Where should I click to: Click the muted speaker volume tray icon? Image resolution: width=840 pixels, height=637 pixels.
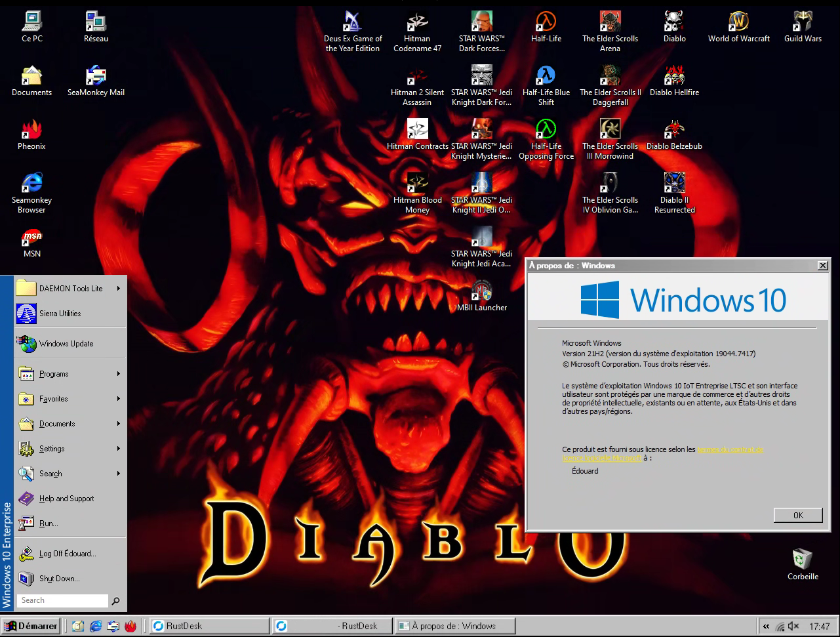[793, 627]
